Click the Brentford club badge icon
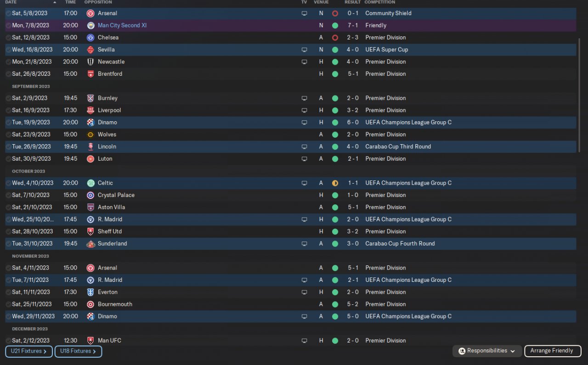Viewport: 588px width, 365px height. pos(90,74)
